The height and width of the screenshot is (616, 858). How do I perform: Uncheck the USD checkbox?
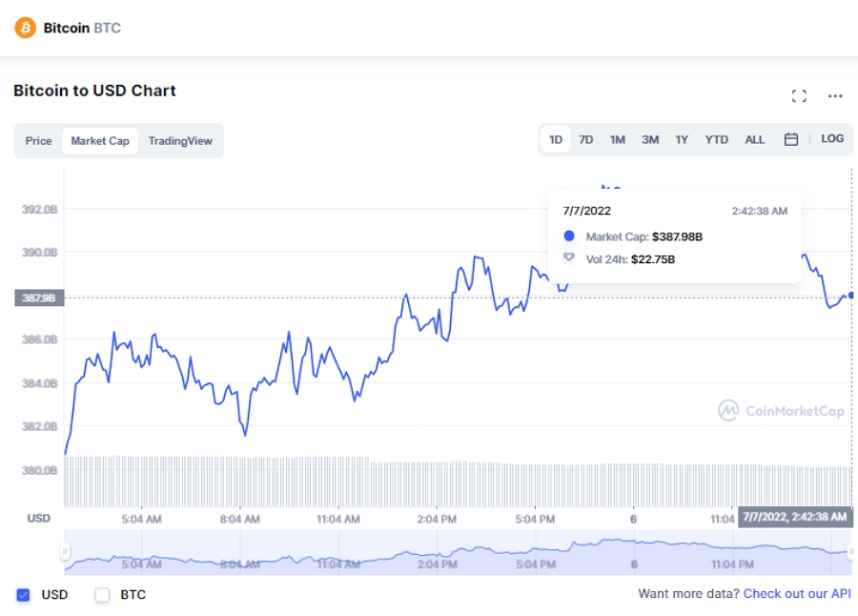tap(24, 595)
